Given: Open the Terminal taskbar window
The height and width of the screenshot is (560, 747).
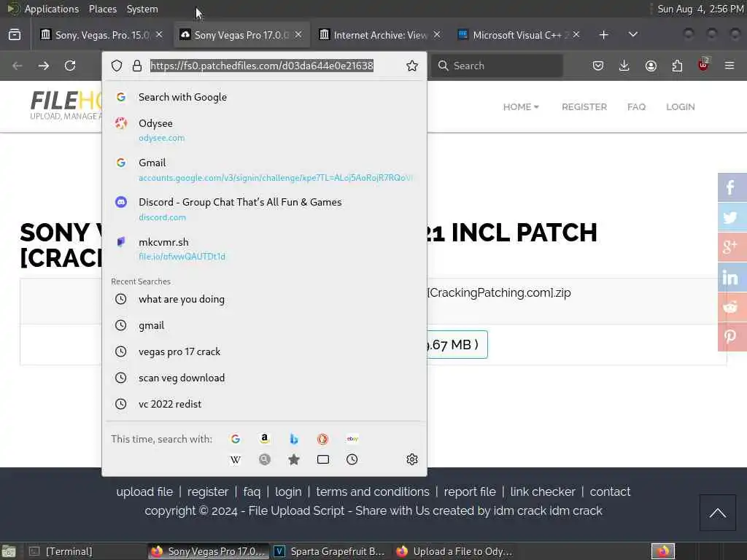Looking at the screenshot, I should click(x=85, y=551).
